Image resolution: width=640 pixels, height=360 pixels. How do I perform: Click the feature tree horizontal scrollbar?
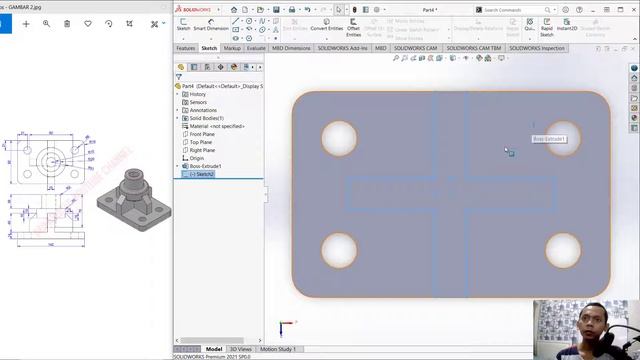212,340
